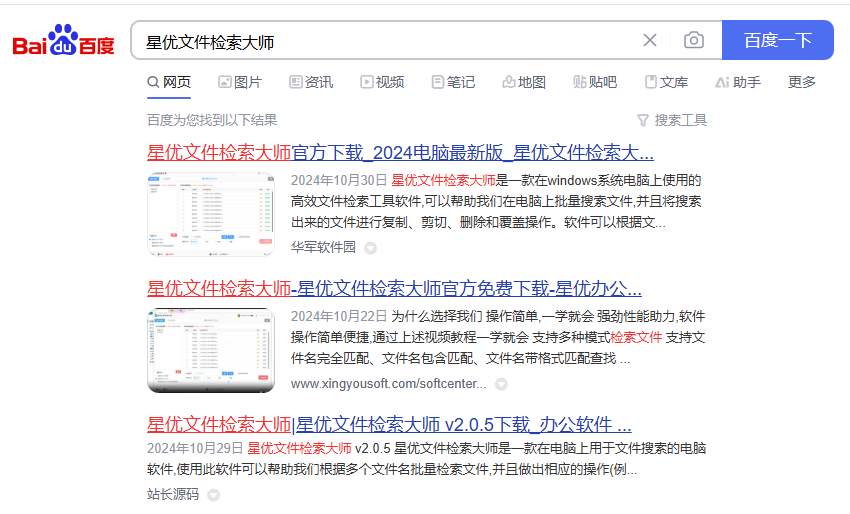Viewport: 850px width, 514px height.
Task: Click the 华军软件园 source link
Action: point(323,247)
